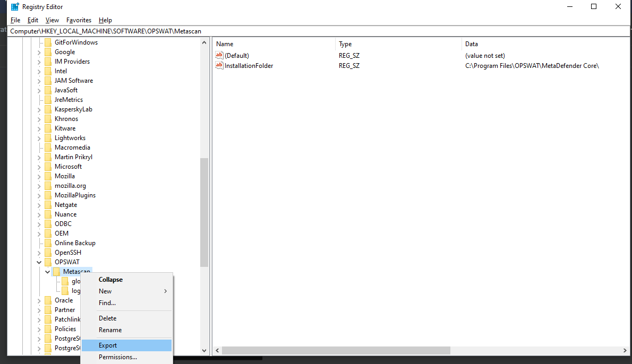
Task: Click the OpenSSH folder icon
Action: tap(48, 253)
